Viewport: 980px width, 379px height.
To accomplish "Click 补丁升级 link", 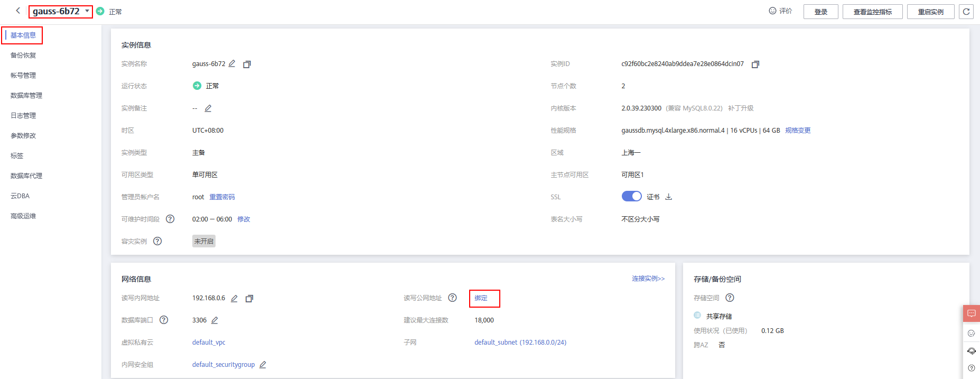I will pos(741,108).
